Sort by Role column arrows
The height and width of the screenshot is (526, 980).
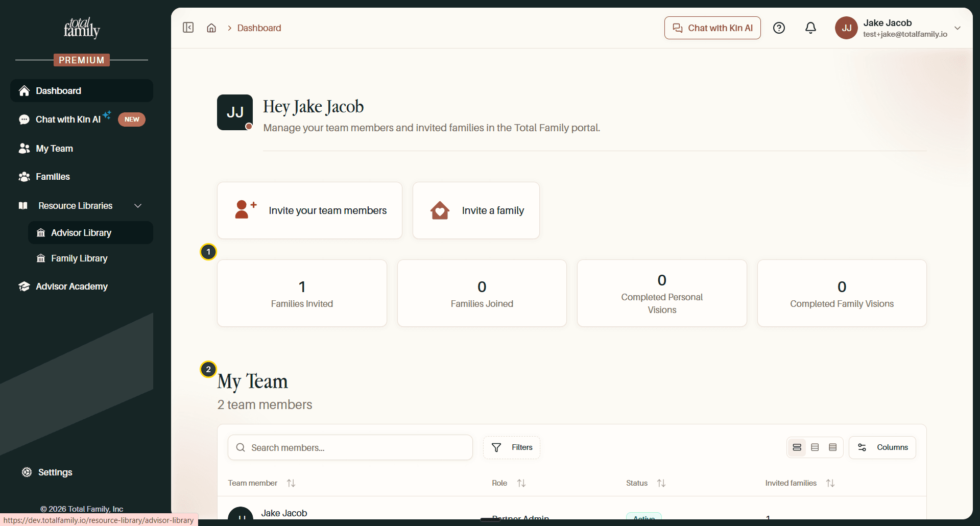point(521,483)
